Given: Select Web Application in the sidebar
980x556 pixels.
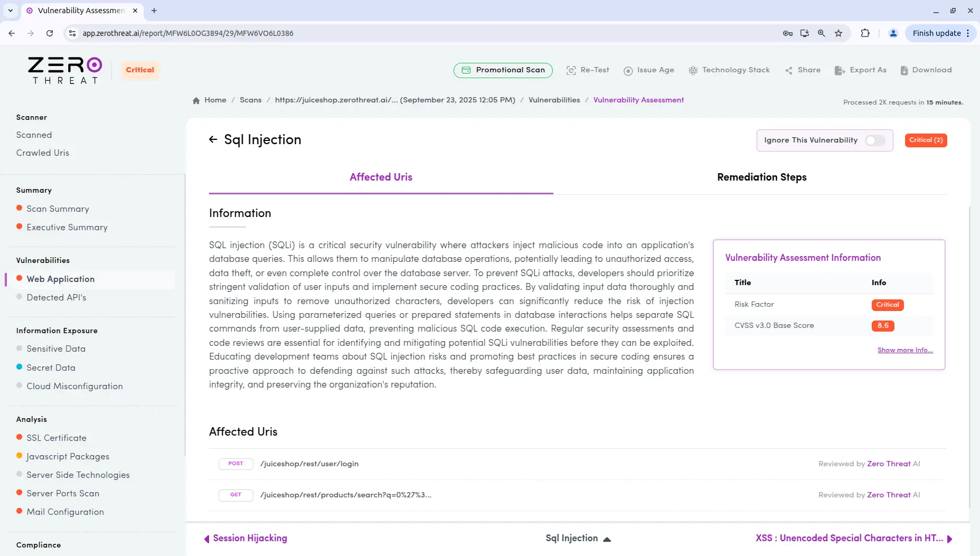Looking at the screenshot, I should click(x=60, y=279).
